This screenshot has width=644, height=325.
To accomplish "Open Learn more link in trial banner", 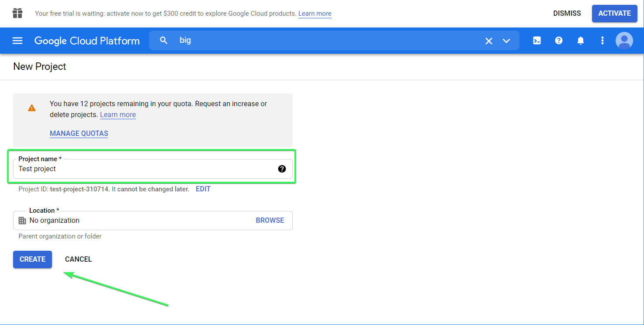I will 315,14.
